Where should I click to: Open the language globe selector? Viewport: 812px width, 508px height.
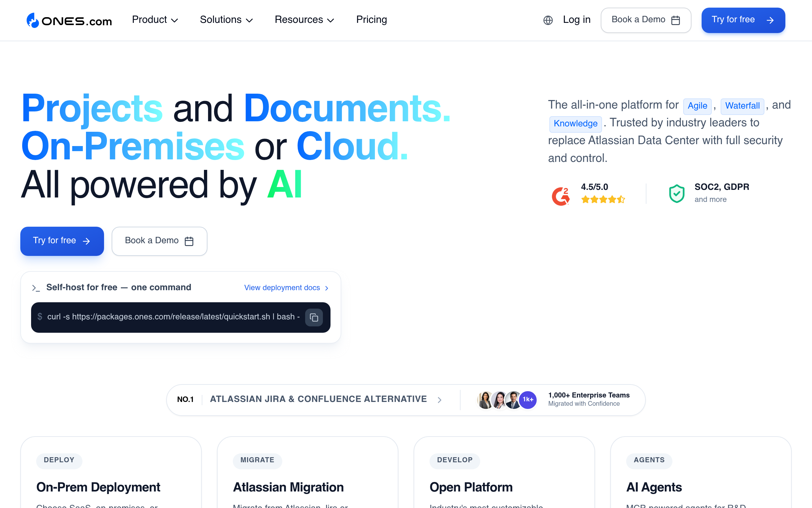[548, 21]
